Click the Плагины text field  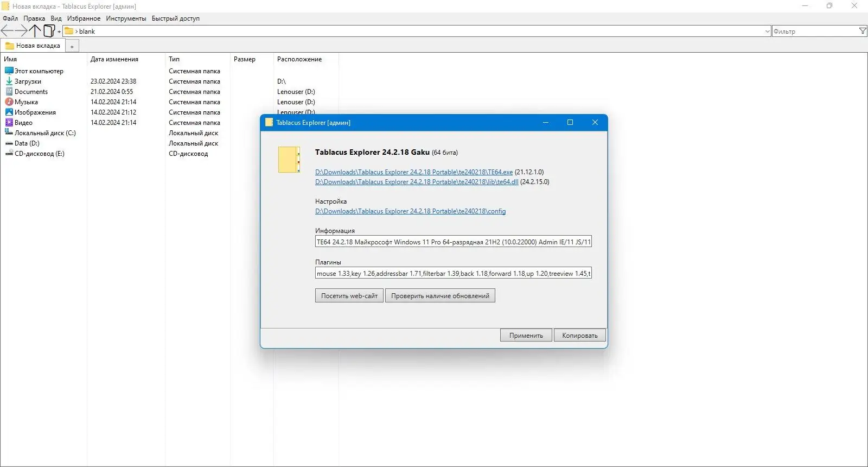coord(454,273)
